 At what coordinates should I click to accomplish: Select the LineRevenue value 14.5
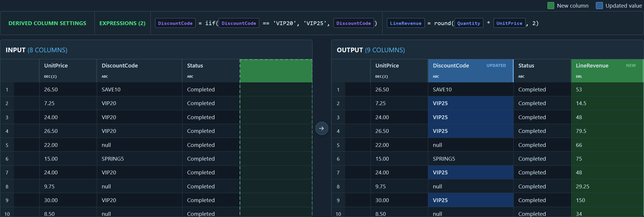[x=607, y=103]
